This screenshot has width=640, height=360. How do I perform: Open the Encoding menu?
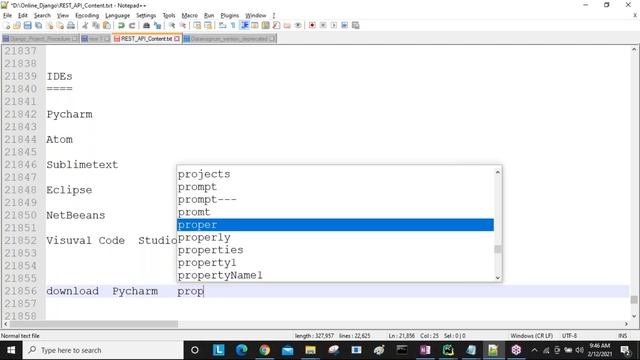(x=87, y=16)
